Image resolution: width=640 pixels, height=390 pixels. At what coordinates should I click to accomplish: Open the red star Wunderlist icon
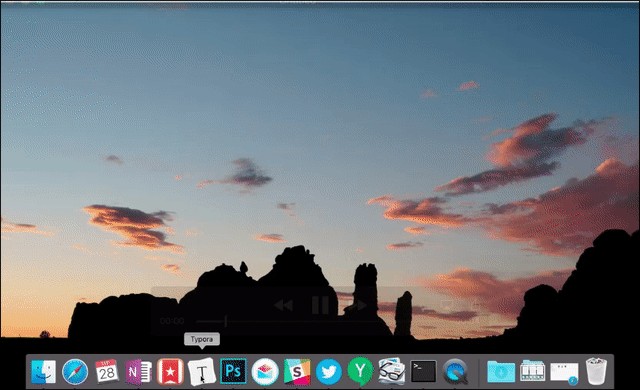pyautogui.click(x=170, y=372)
